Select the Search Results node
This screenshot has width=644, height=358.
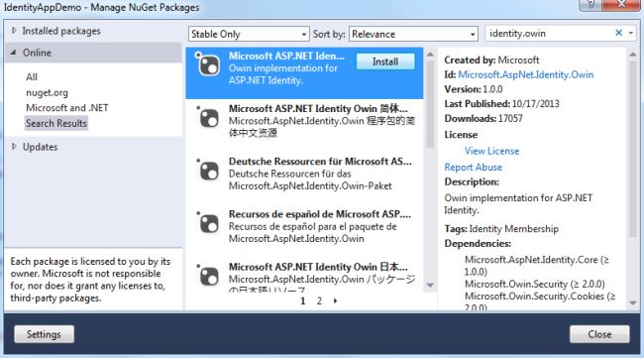pos(56,123)
